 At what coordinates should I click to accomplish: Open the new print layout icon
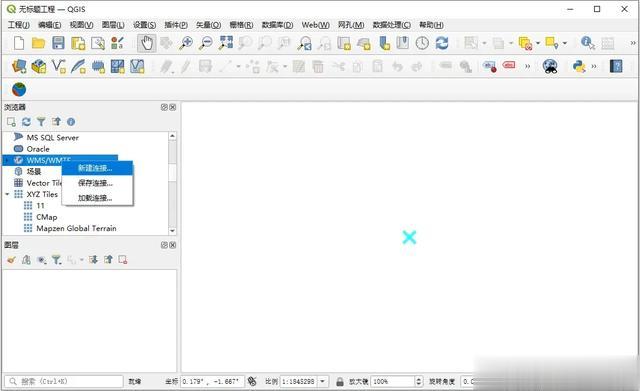click(78, 43)
